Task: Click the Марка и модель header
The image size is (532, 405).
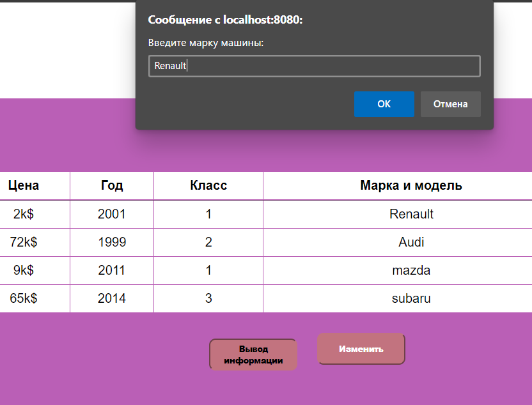Action: (x=411, y=186)
